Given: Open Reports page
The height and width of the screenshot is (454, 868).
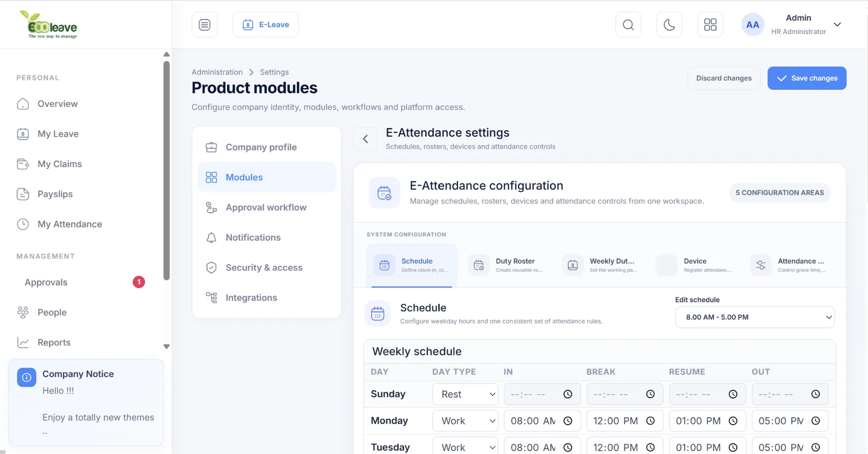Looking at the screenshot, I should point(54,342).
